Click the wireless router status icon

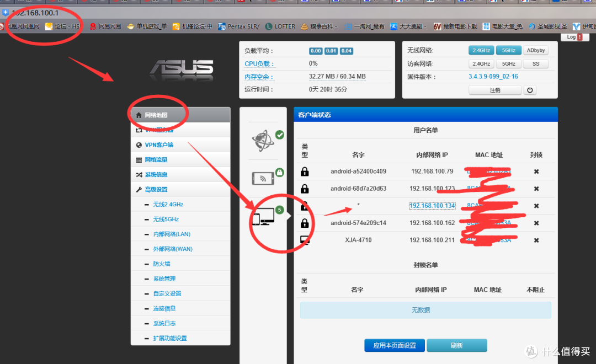[x=263, y=178]
